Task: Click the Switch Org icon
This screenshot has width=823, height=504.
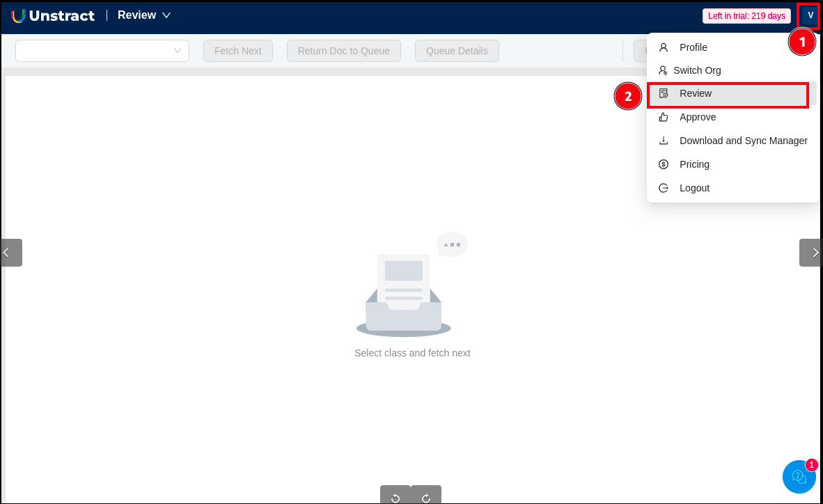Action: click(x=664, y=70)
